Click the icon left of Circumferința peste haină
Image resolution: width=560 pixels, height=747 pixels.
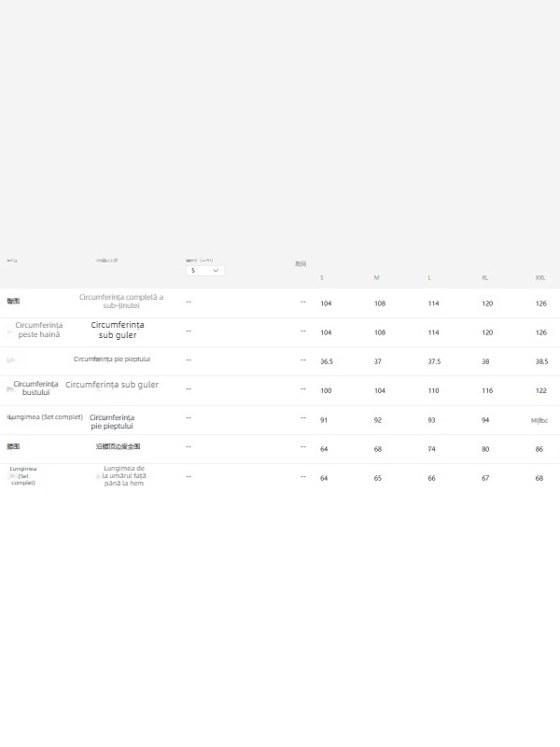(x=9, y=331)
